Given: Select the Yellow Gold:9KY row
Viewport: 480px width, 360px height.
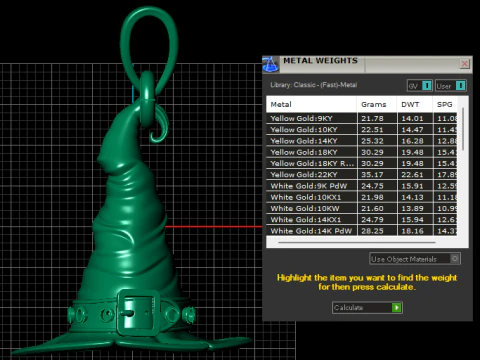Looking at the screenshot, I should (362, 118).
